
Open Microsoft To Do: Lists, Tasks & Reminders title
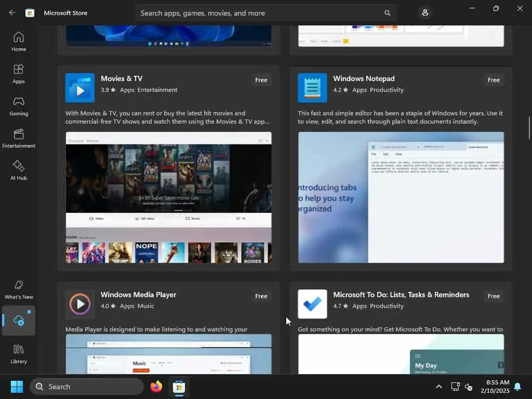[x=401, y=295]
